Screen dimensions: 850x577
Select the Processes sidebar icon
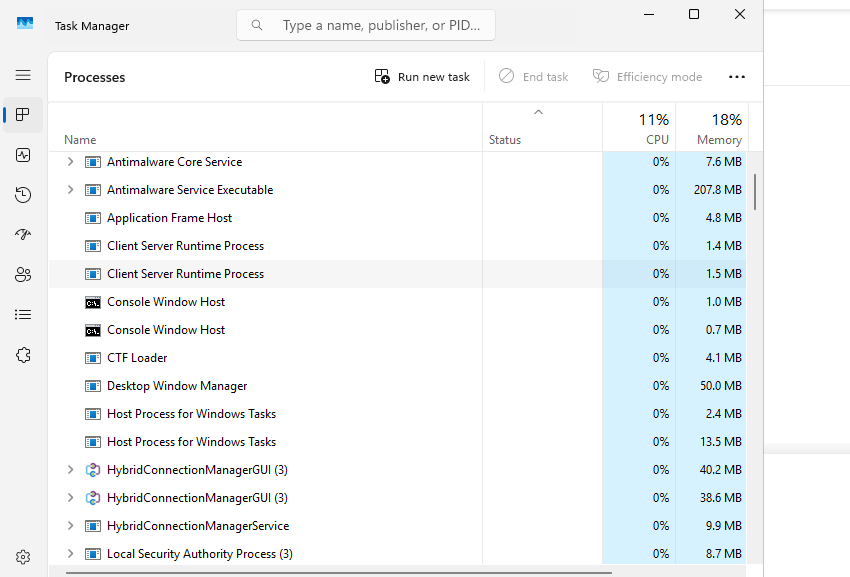[x=23, y=114]
